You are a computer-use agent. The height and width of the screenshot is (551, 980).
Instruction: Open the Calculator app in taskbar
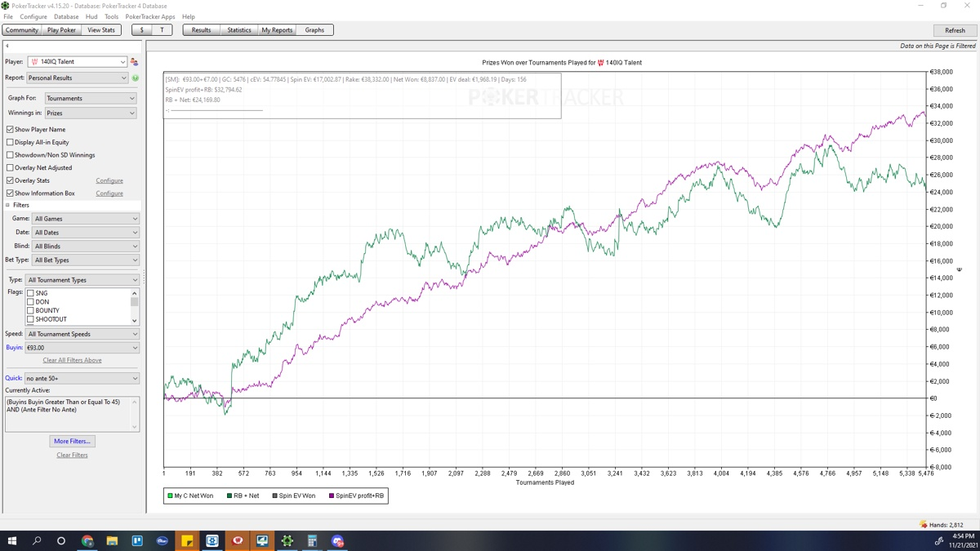(312, 541)
